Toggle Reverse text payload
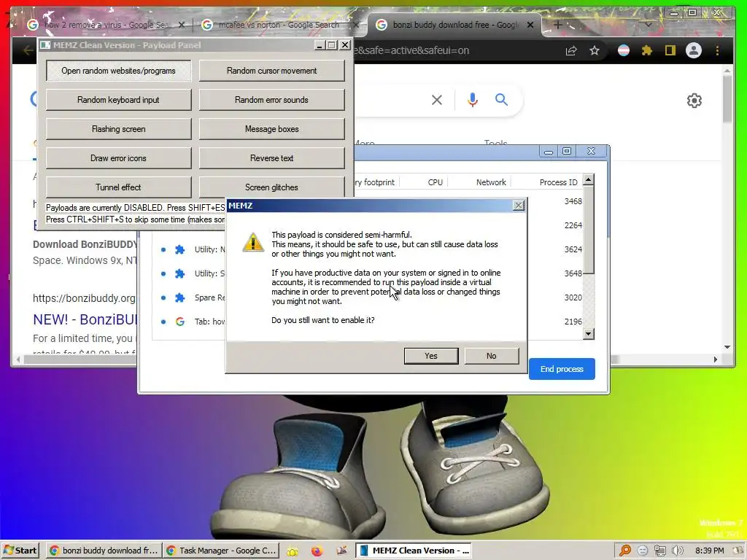The height and width of the screenshot is (560, 747). click(x=271, y=158)
